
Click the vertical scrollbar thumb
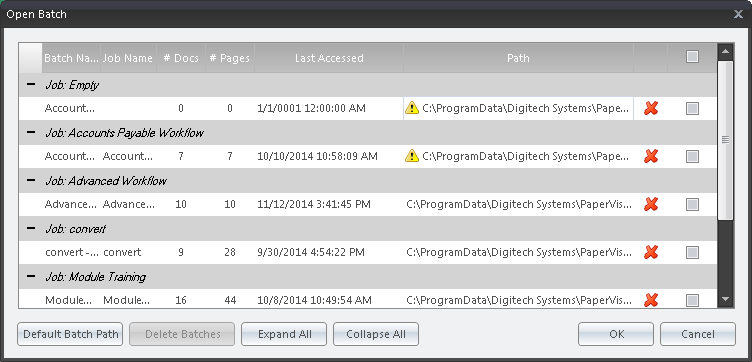click(725, 140)
